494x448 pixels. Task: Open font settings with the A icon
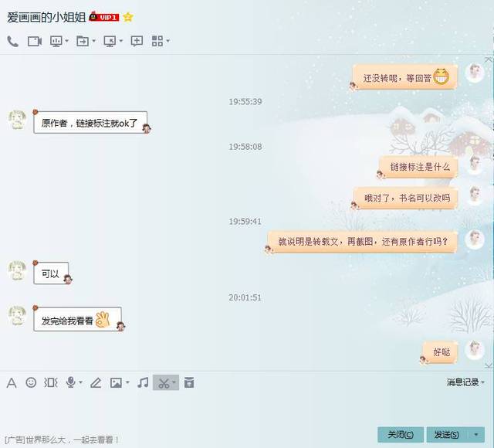[12, 383]
